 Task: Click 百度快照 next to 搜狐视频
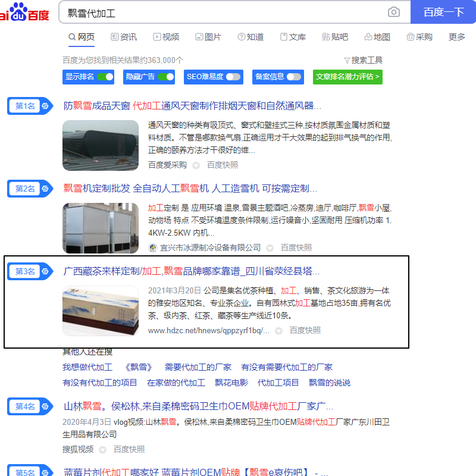(129, 450)
